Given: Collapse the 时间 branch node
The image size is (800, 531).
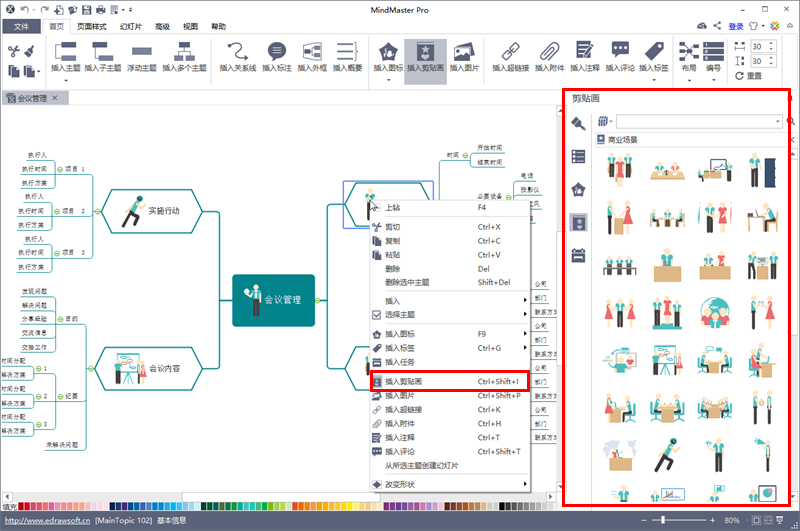Looking at the screenshot, I should point(465,155).
